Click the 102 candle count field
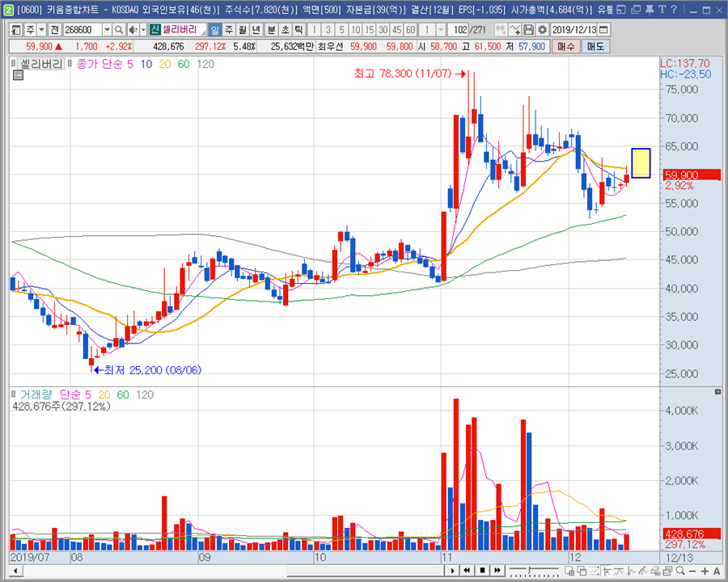Screen dimensions: 728x582 459,30
